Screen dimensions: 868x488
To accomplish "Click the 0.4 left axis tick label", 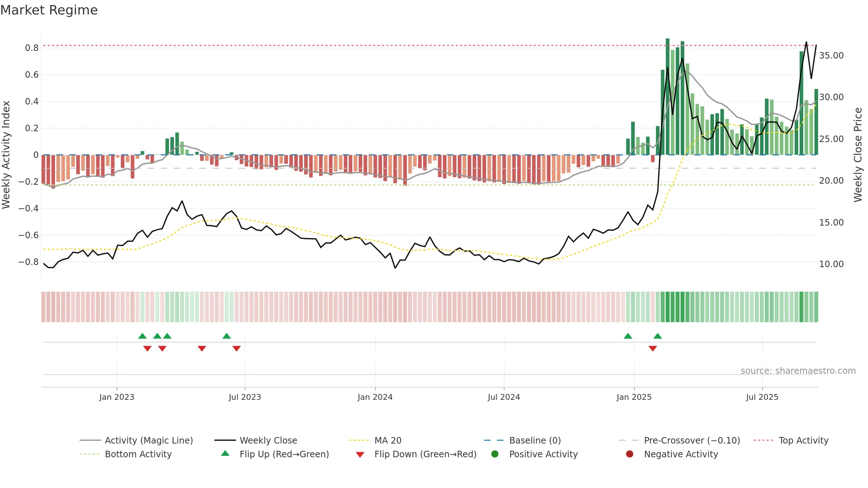I will click(32, 102).
